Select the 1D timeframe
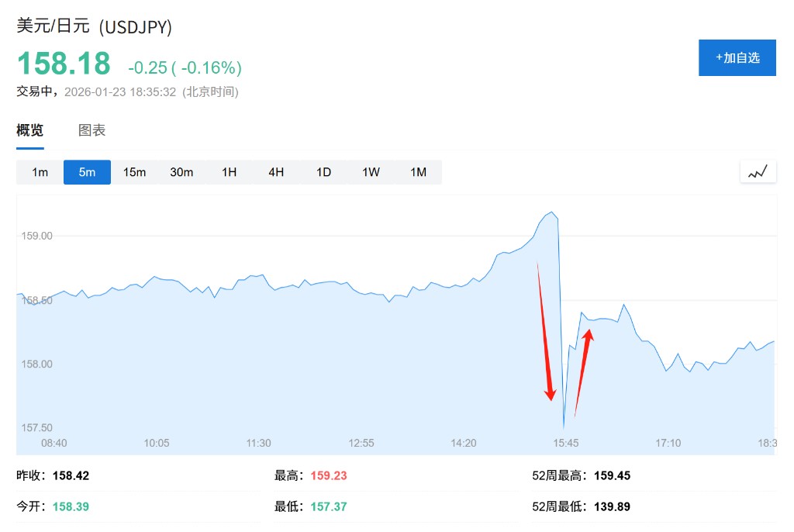 click(x=323, y=172)
